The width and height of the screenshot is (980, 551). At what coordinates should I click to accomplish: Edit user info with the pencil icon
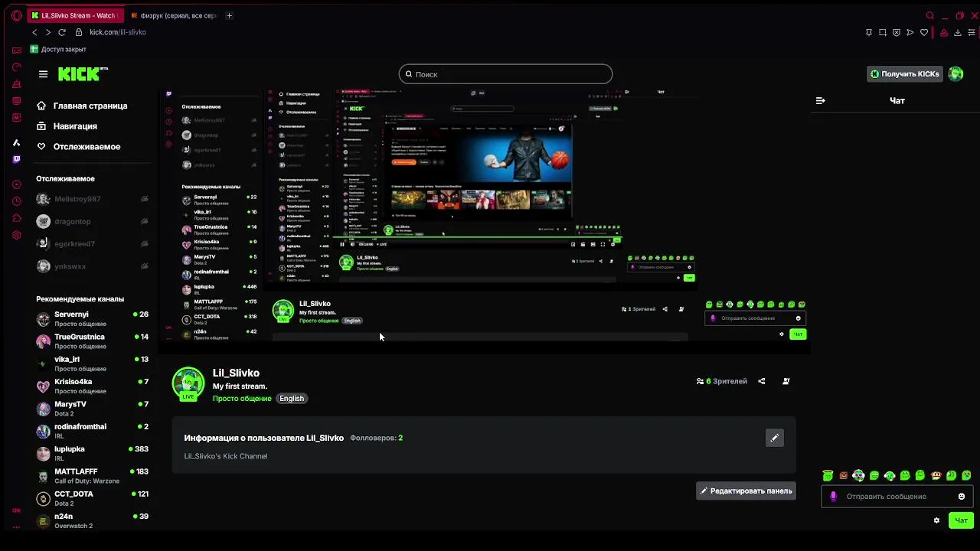click(x=775, y=438)
